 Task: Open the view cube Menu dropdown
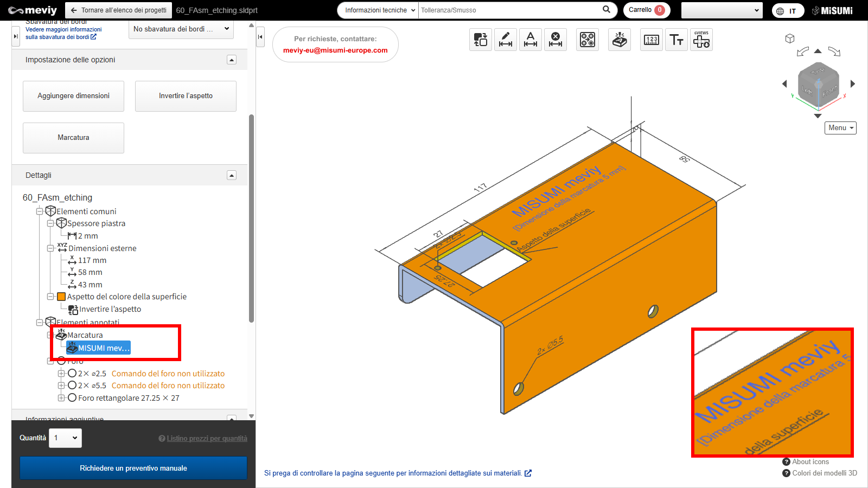tap(840, 128)
